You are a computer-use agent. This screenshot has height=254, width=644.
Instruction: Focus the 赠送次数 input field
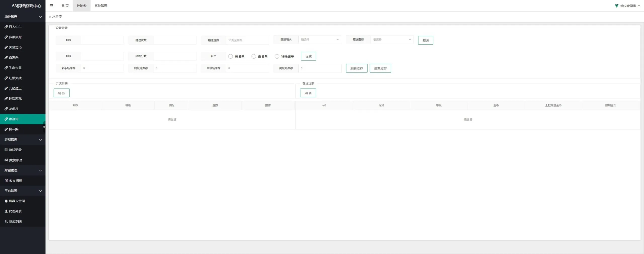(175, 40)
